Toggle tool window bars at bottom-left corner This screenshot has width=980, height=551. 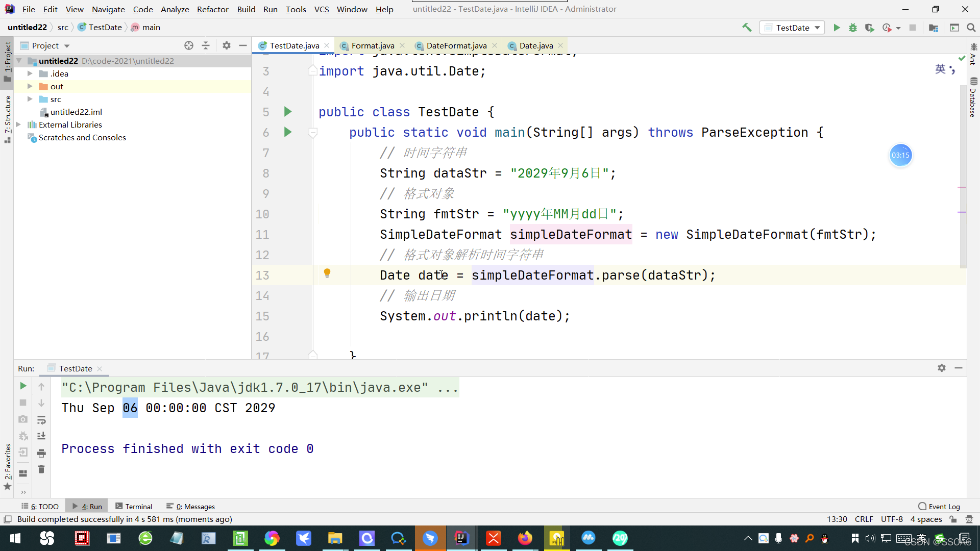pyautogui.click(x=8, y=519)
